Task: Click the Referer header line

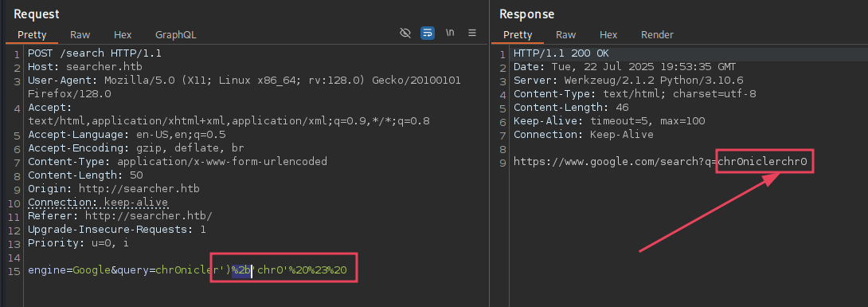Action: [120, 215]
